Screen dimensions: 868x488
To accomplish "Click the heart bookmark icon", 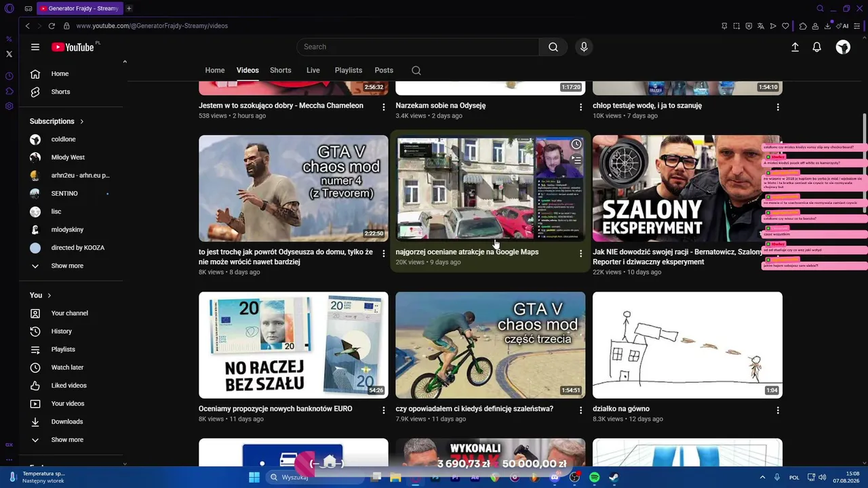I will (x=785, y=26).
